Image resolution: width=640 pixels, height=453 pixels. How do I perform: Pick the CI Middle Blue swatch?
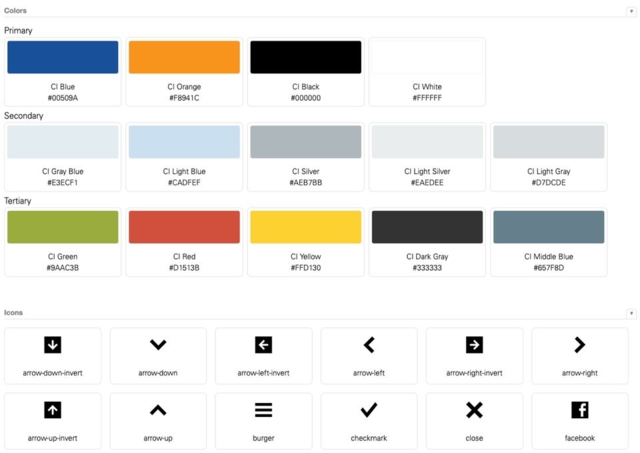(549, 227)
